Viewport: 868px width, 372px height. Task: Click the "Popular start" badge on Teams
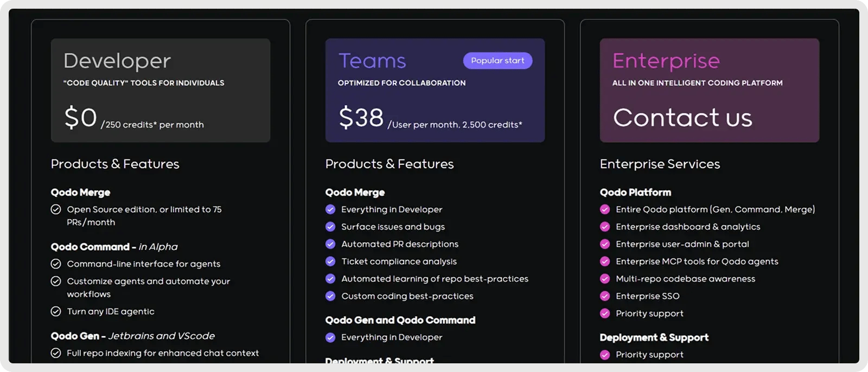point(497,61)
